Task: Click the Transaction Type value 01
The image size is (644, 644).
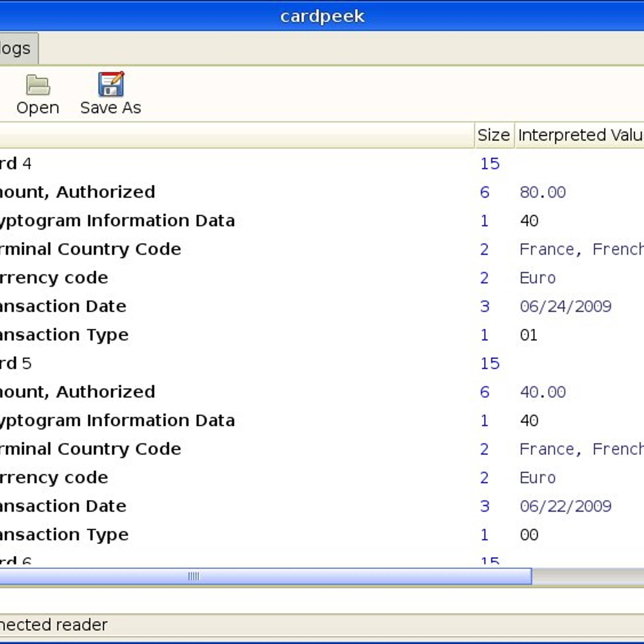Action: [529, 335]
